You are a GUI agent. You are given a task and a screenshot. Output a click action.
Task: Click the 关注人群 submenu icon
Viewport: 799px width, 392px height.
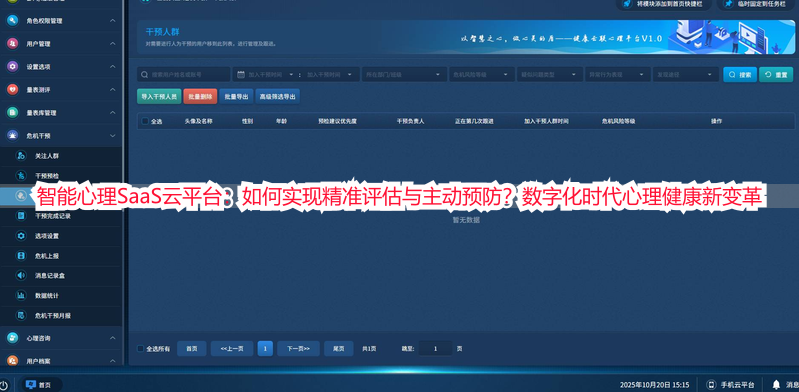click(x=21, y=156)
